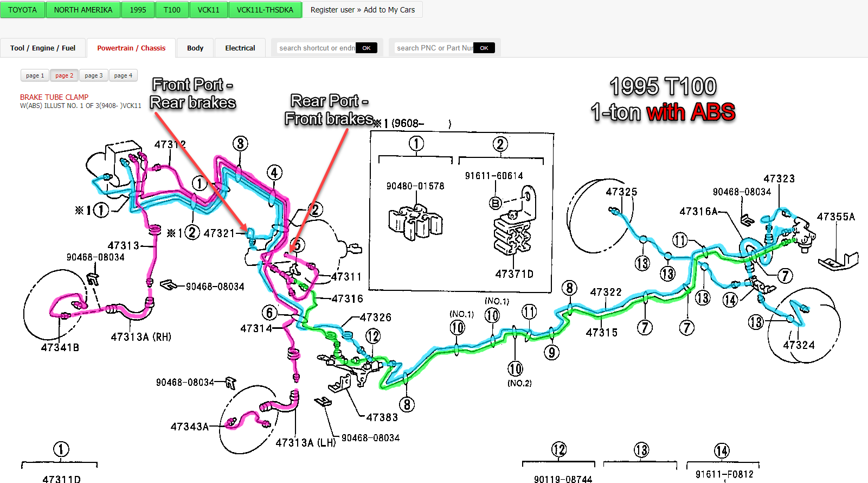Open the T100 model breadcrumb

pos(172,10)
